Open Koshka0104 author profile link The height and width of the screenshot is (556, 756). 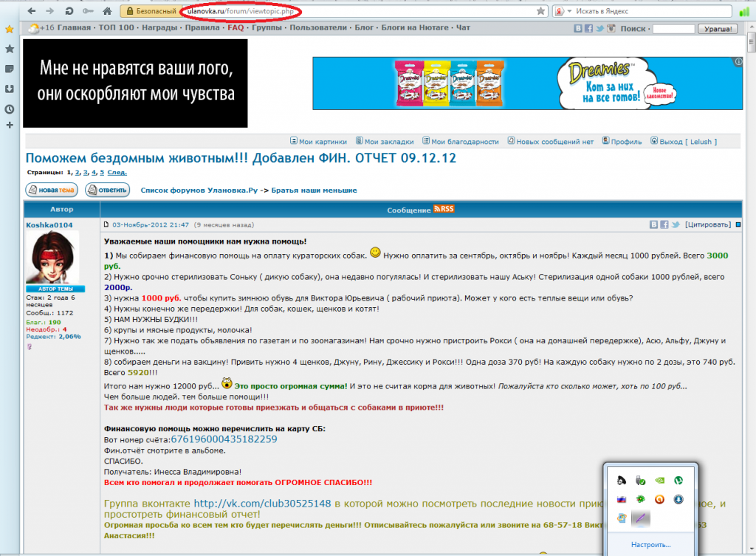pyautogui.click(x=49, y=224)
